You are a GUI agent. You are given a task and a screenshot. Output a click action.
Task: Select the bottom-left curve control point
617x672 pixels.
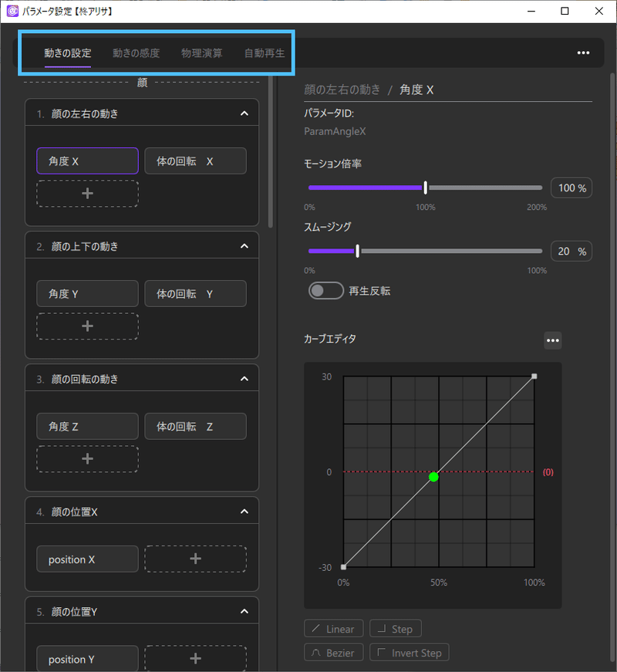pyautogui.click(x=343, y=567)
